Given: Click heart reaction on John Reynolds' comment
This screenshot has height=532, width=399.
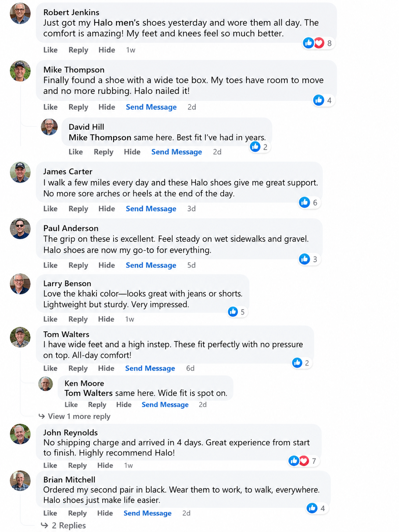Looking at the screenshot, I should pyautogui.click(x=304, y=461).
